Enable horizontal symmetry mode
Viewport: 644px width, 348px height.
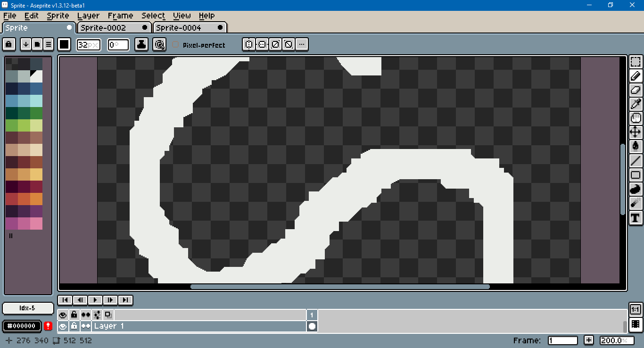(249, 45)
